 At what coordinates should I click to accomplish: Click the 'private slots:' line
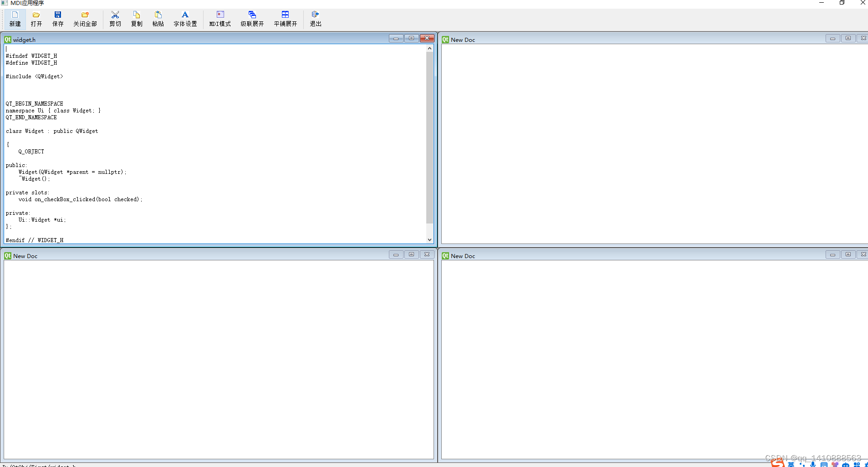click(28, 193)
